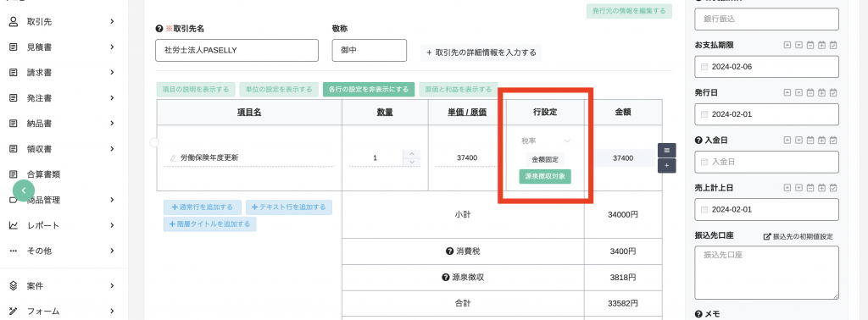The height and width of the screenshot is (320, 868).
Task: Click 通常行を追加する button
Action: (x=203, y=207)
